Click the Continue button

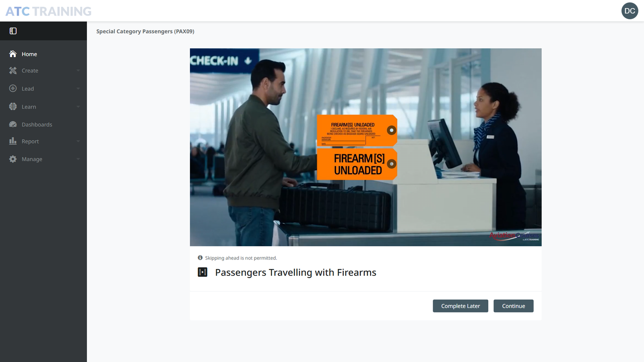[x=514, y=306]
